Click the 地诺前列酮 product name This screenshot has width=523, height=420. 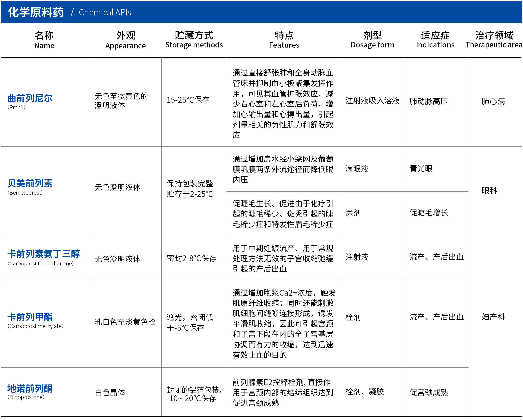point(30,389)
